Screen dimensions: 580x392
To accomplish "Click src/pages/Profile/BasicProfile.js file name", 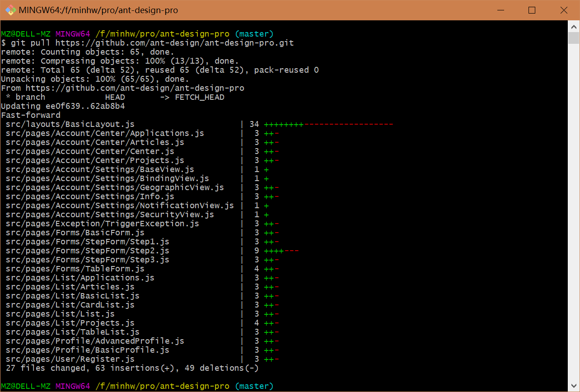I will click(88, 350).
